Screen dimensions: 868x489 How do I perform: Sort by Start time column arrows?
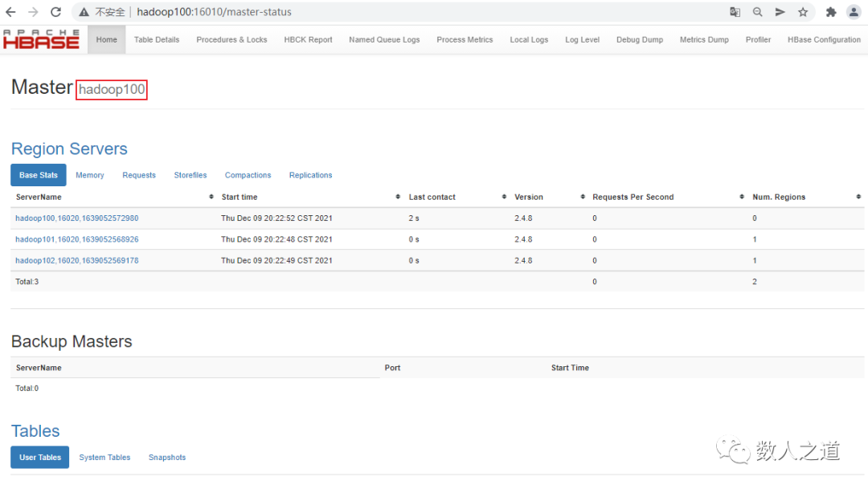pos(398,197)
